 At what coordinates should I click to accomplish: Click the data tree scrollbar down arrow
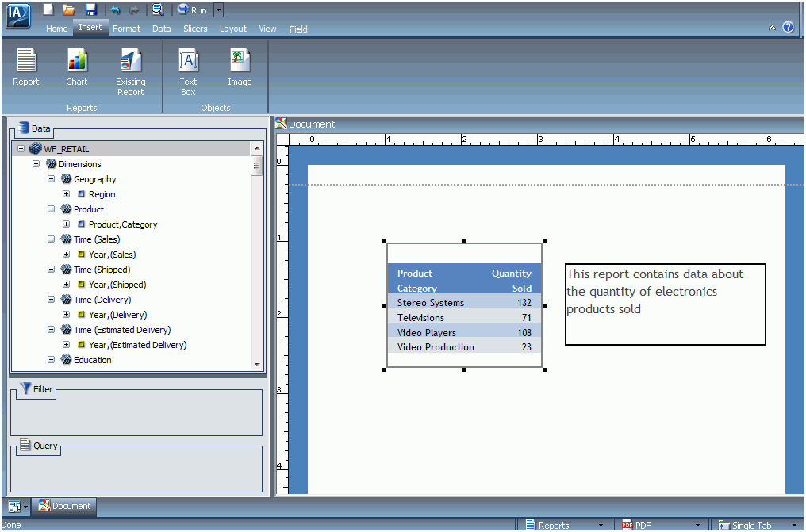click(x=257, y=365)
